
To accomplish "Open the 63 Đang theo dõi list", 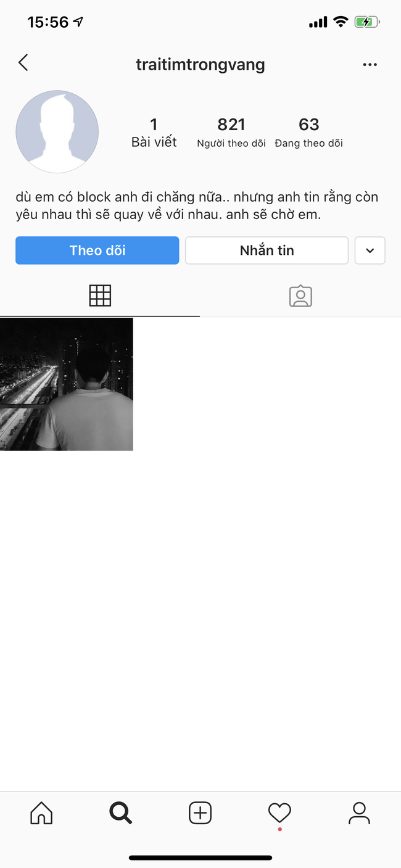I will tap(308, 133).
